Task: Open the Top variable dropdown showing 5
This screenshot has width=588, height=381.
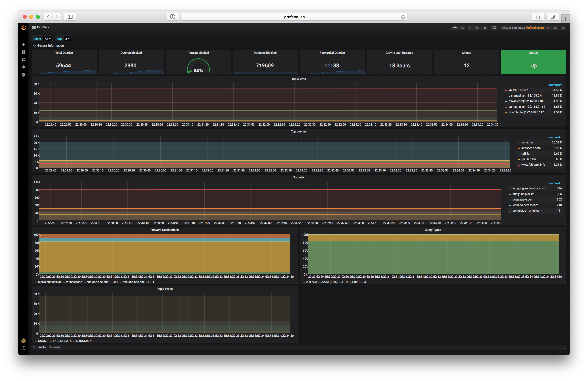Action: coord(67,39)
